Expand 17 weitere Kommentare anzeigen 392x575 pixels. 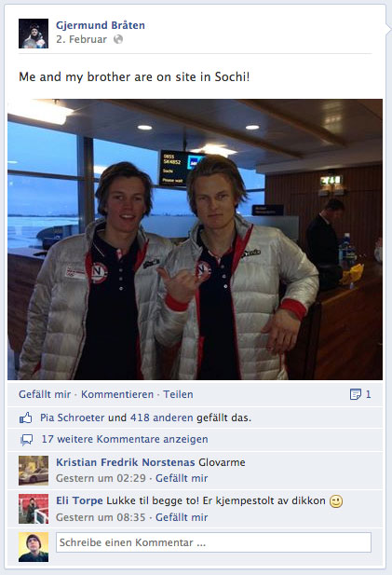click(x=125, y=439)
